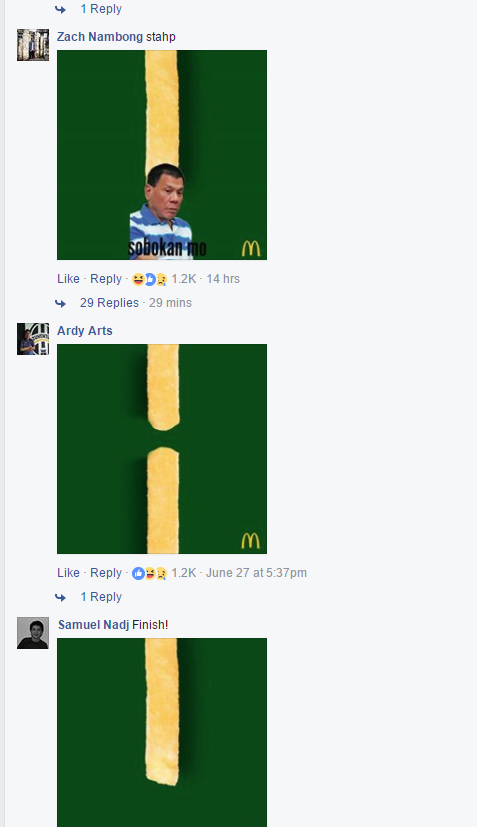Open the broken fry image by Ardy Arts
The height and width of the screenshot is (827, 477).
162,449
